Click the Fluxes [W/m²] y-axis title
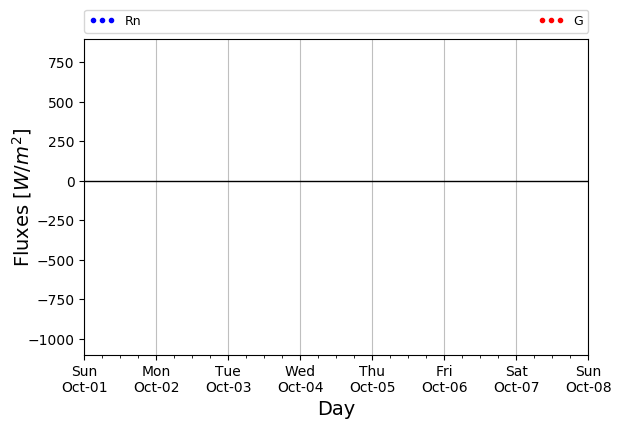Viewport: 621px width, 429px height. coord(21,197)
